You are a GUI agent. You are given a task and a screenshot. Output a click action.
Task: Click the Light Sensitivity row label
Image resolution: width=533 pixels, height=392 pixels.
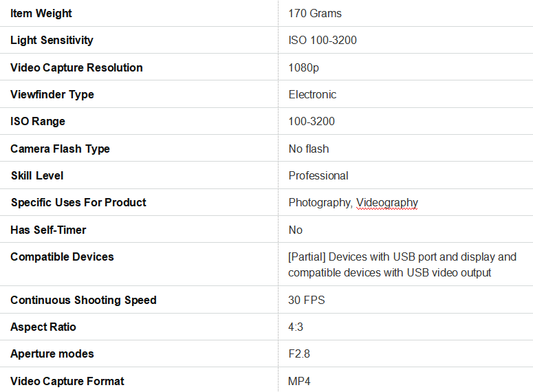[52, 41]
